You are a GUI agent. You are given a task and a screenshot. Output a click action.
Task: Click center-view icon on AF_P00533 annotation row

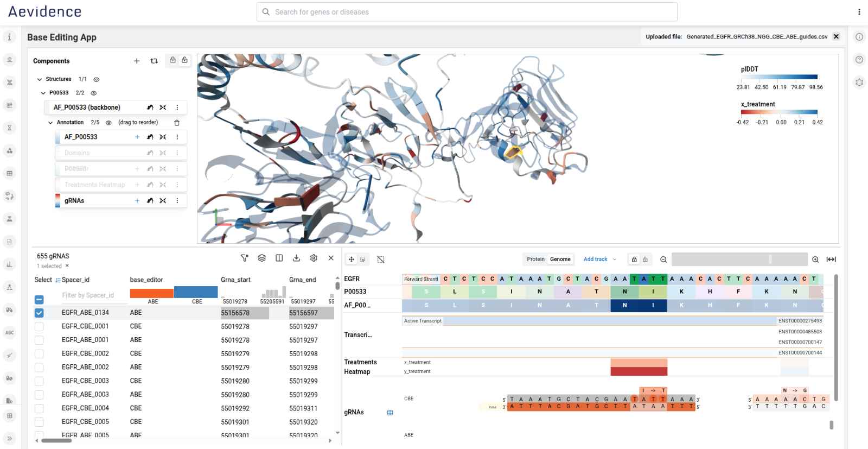coord(163,137)
